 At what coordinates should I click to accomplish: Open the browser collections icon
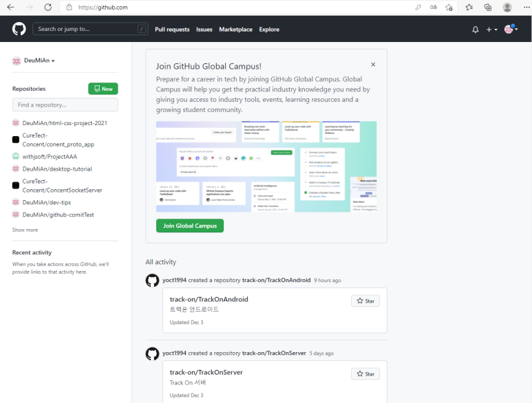(488, 7)
